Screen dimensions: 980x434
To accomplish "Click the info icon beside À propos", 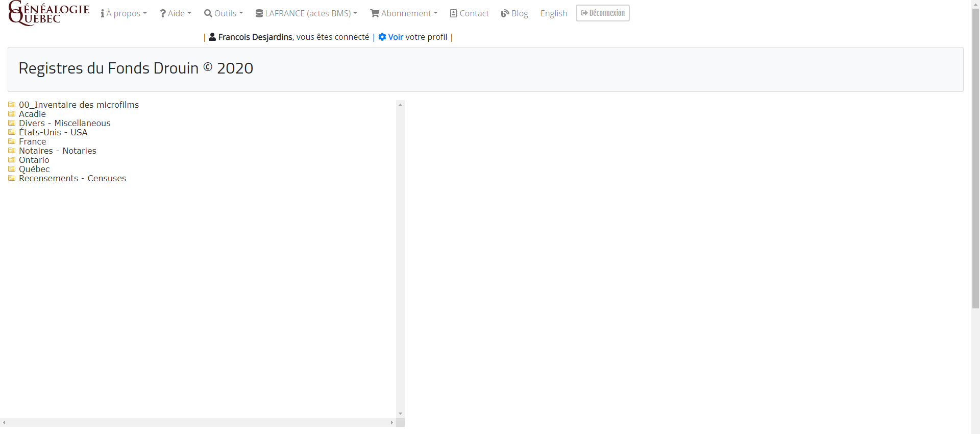I will tap(103, 13).
